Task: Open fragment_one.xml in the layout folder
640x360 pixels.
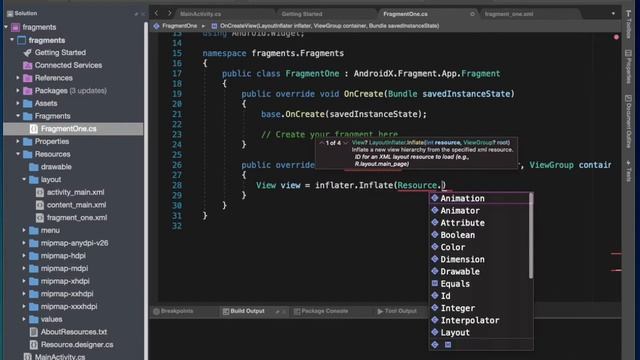Action: coord(77,218)
